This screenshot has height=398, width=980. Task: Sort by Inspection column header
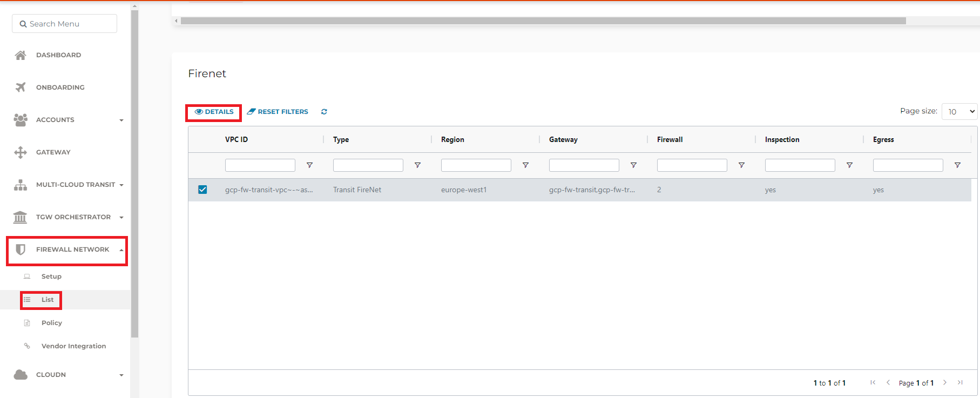(782, 139)
